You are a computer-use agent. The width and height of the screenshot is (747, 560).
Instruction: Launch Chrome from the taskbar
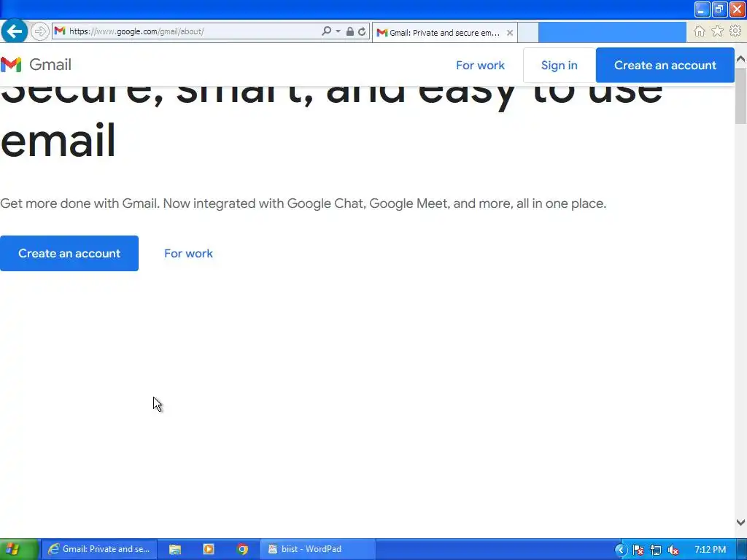pos(242,549)
